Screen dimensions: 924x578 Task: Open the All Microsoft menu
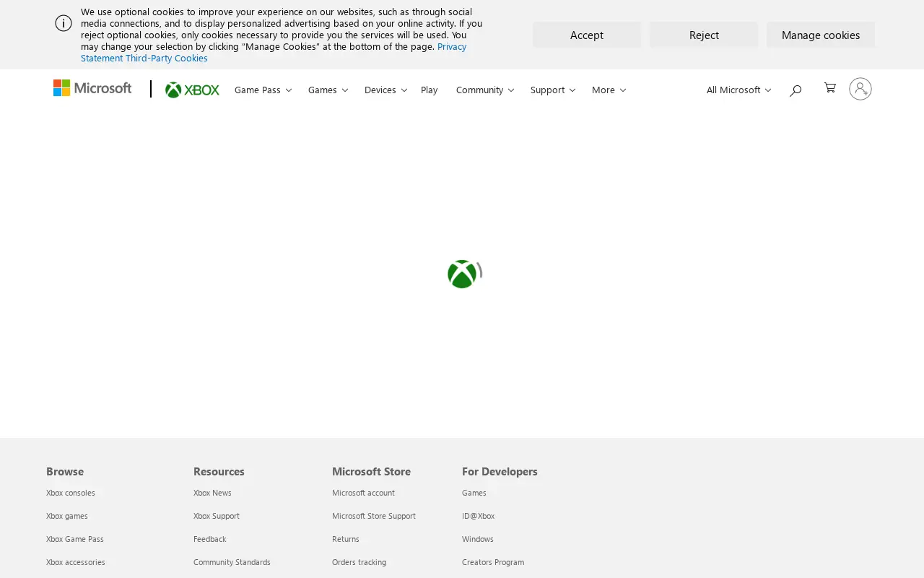(738, 90)
